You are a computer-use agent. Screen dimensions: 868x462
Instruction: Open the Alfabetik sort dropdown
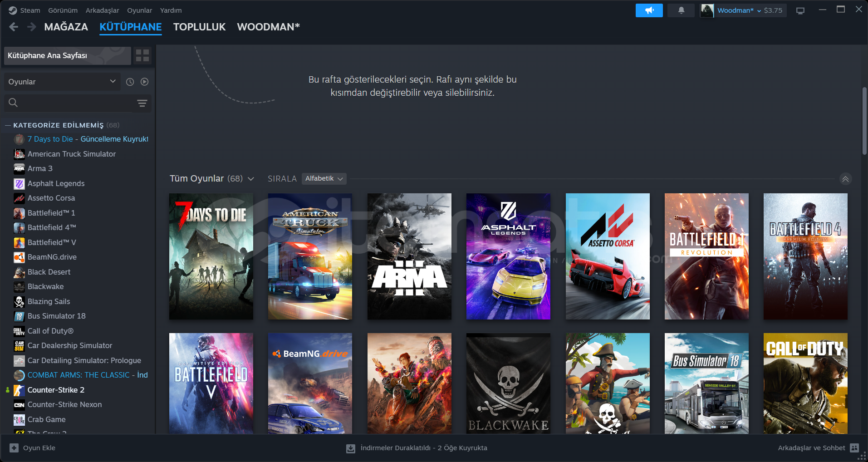click(324, 178)
